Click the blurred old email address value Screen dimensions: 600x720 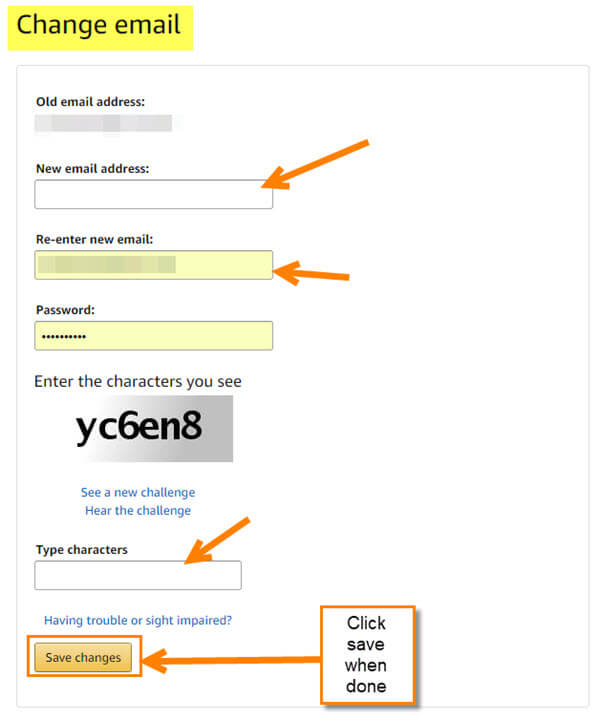[103, 124]
